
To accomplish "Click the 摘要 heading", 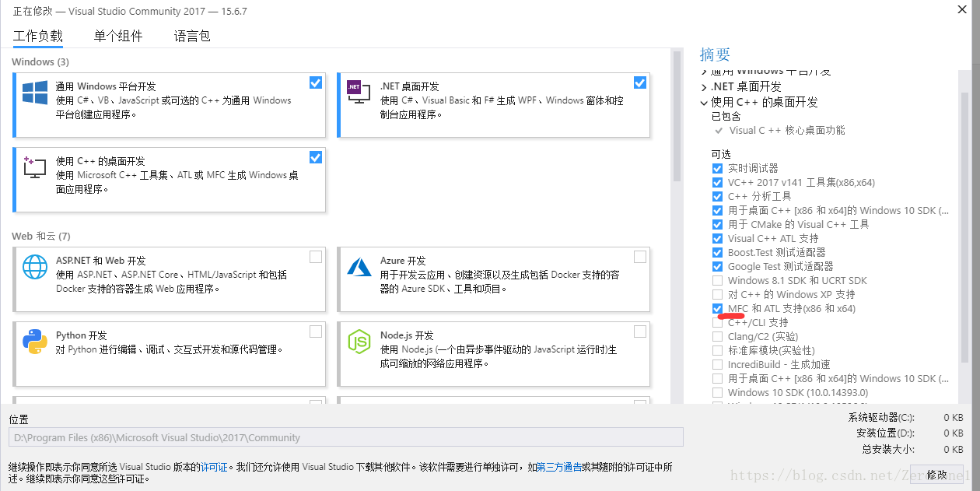I will tap(716, 54).
